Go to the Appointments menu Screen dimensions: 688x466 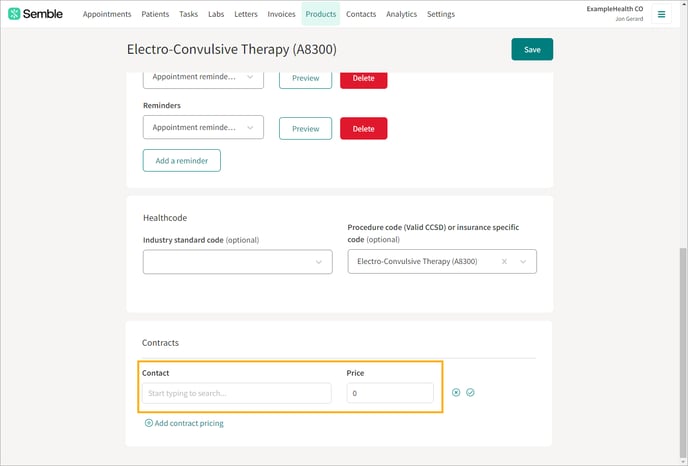[x=107, y=14]
